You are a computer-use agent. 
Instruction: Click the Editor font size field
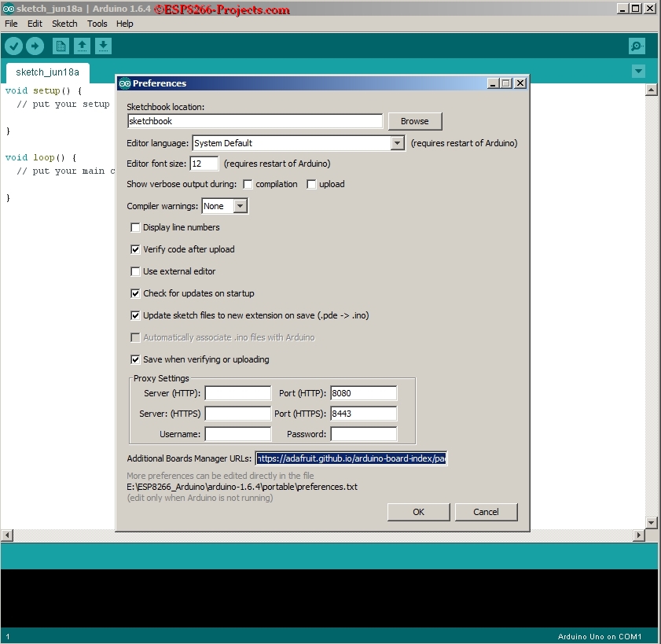[204, 164]
